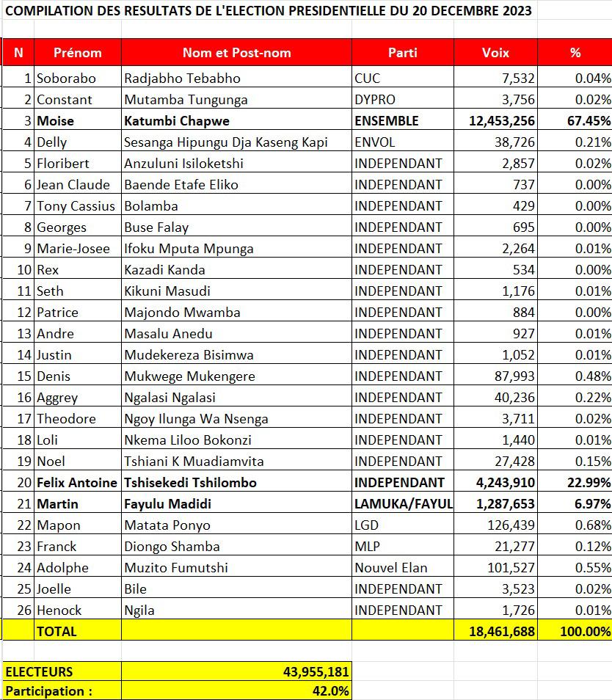Select the ELECTEURS label cell
This screenshot has width=612, height=700.
pyautogui.click(x=62, y=672)
